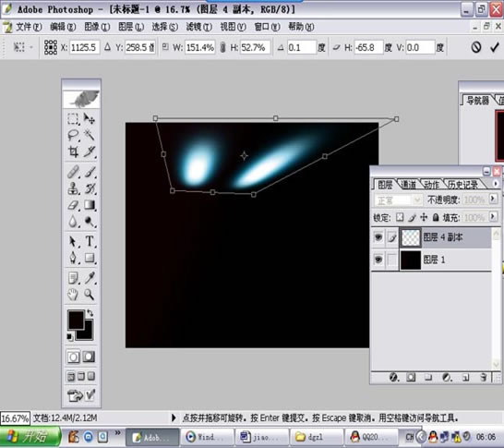The height and width of the screenshot is (448, 504).
Task: Expand the fill (填充) slider arrow
Action: click(x=493, y=217)
